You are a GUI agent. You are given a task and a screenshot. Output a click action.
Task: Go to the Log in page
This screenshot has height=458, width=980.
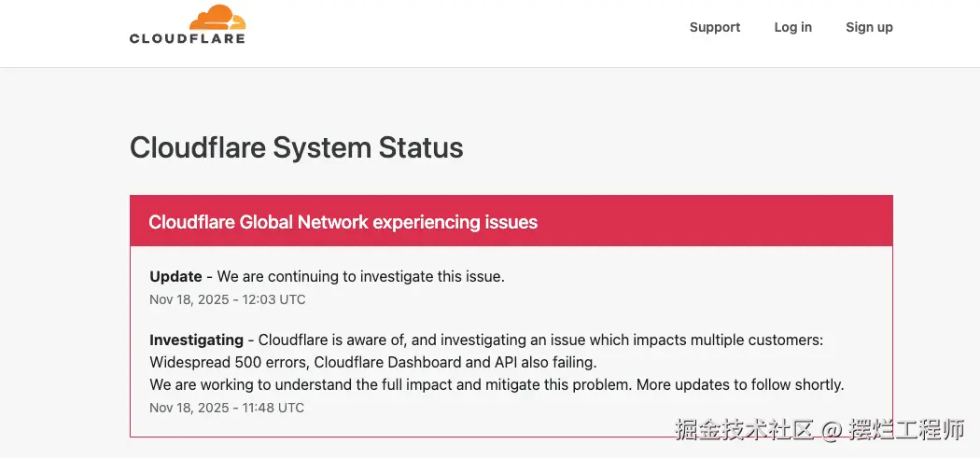[792, 27]
